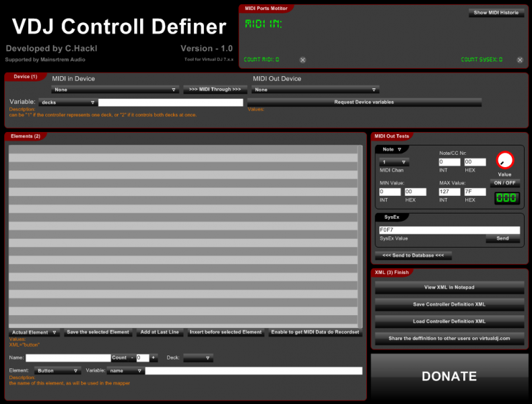Open the MIDI Chan dropdown

point(394,162)
